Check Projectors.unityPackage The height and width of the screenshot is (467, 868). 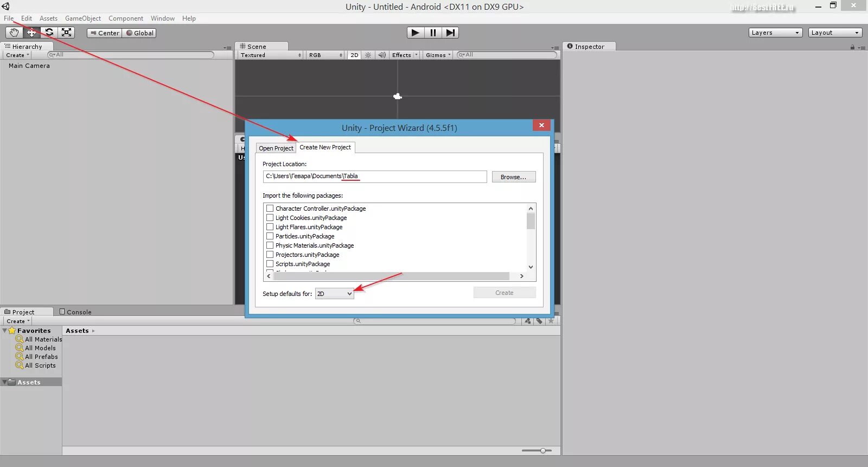coord(270,255)
